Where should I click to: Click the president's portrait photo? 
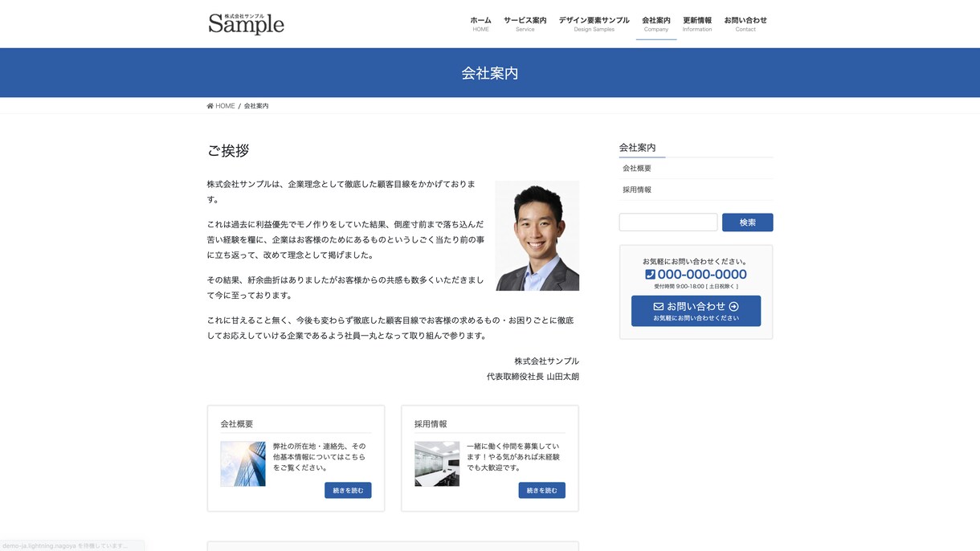click(537, 235)
